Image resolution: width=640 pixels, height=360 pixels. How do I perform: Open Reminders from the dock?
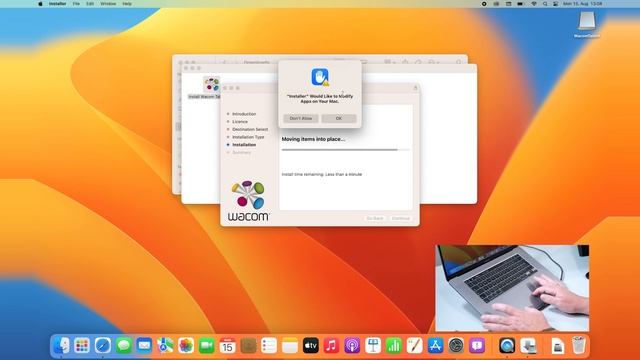269,346
